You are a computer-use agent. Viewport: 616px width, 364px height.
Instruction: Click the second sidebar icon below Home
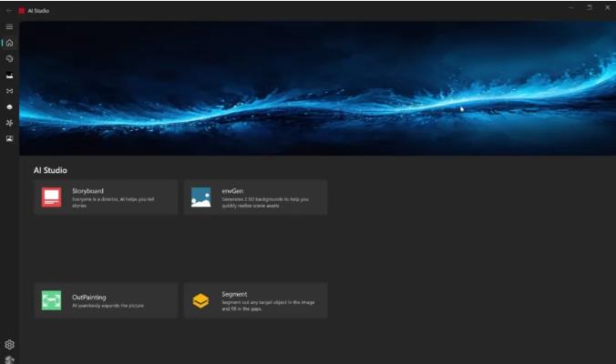point(9,75)
